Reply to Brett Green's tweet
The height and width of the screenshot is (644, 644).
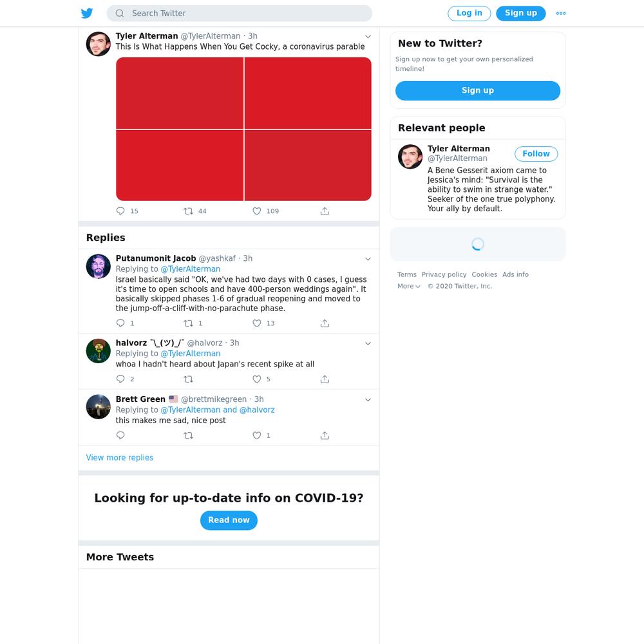[x=120, y=435]
